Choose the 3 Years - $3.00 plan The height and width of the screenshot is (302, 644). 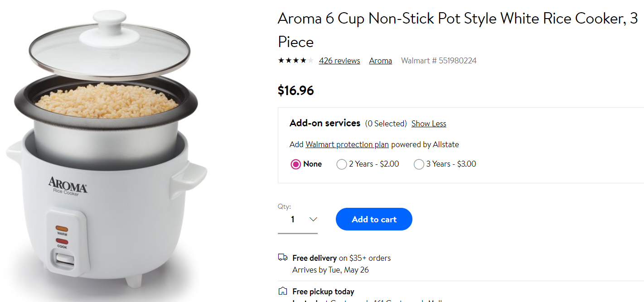point(419,164)
